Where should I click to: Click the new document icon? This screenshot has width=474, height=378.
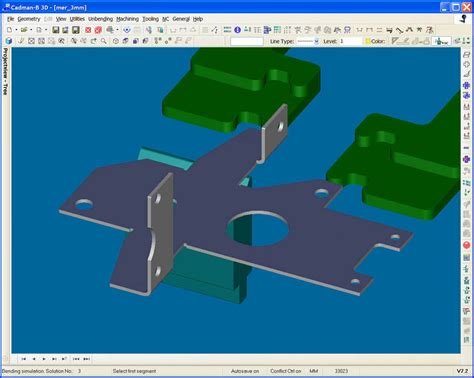[9, 30]
